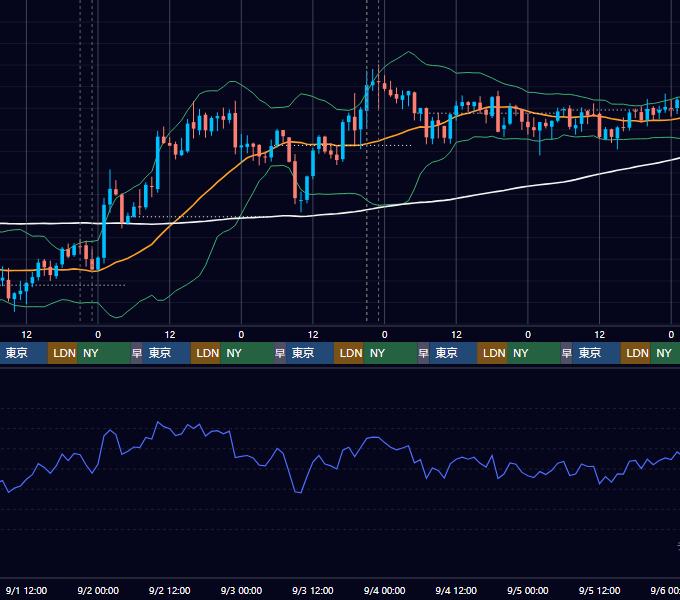
Task: Select the green upper Bollinger band line
Action: pyautogui.click(x=408, y=52)
